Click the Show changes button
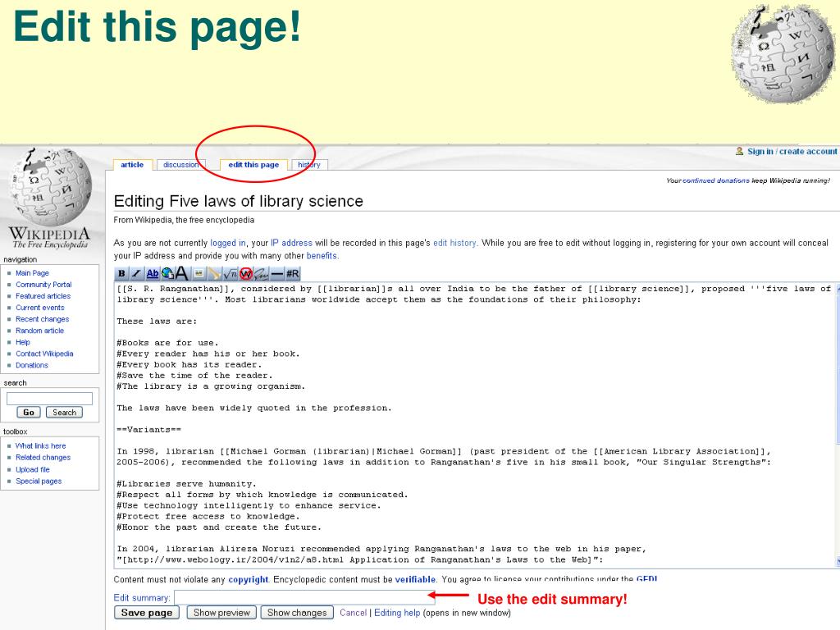840x630 pixels. point(297,612)
